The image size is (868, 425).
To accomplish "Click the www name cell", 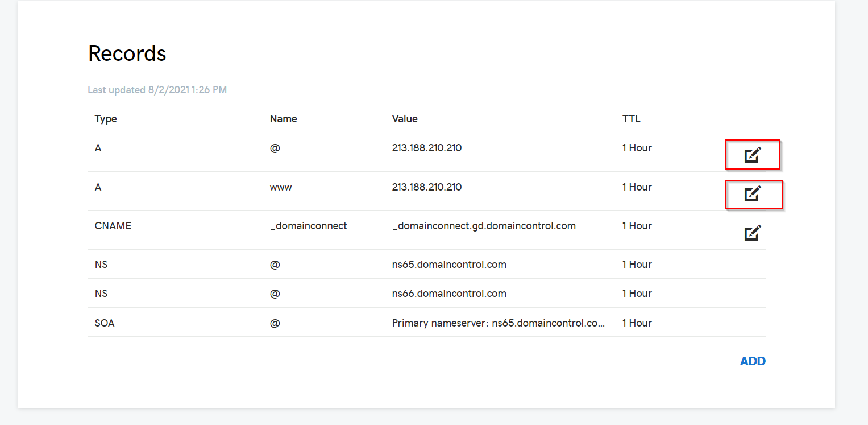I will [281, 187].
